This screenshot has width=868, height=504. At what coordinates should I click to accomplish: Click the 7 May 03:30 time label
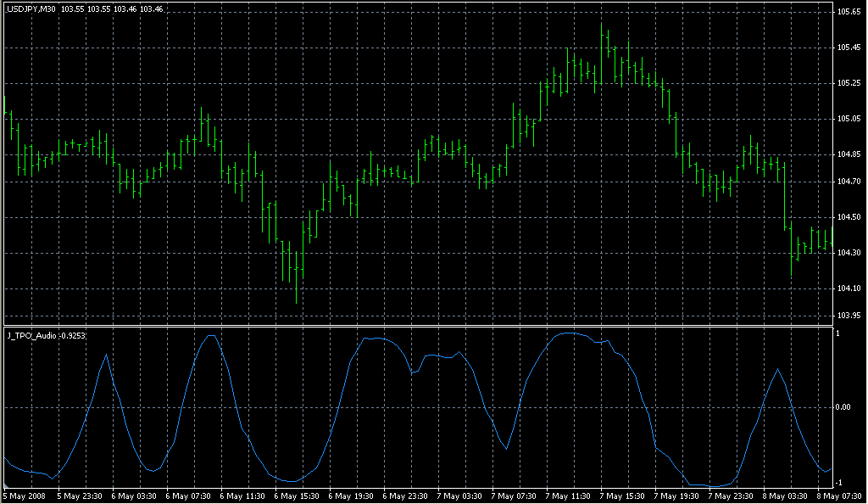[459, 496]
